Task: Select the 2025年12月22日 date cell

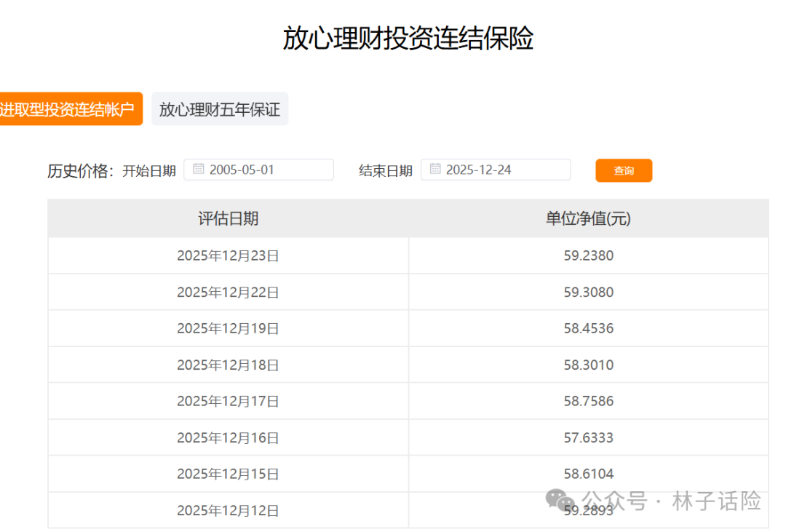Action: [228, 292]
